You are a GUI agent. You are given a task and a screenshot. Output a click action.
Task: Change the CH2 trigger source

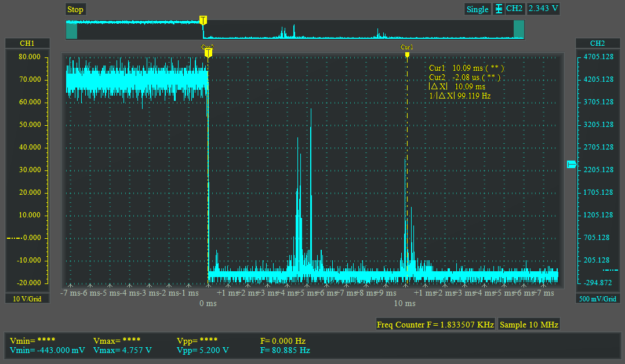point(514,9)
